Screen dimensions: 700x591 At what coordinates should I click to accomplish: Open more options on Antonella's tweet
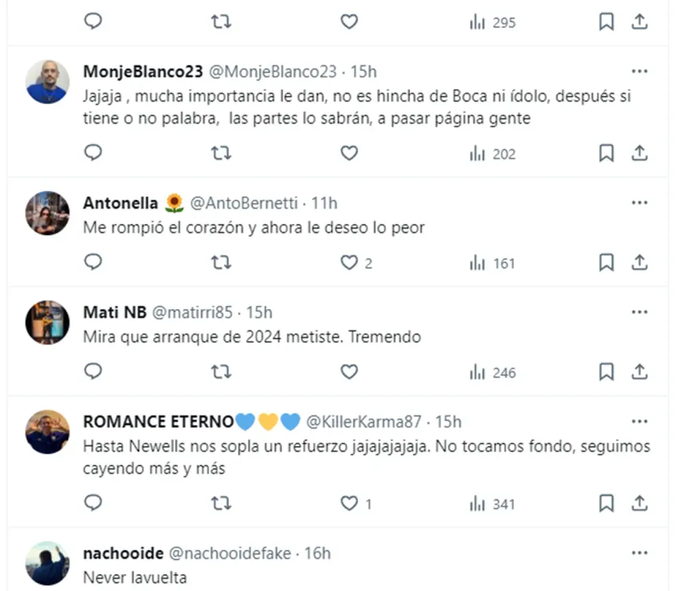639,202
